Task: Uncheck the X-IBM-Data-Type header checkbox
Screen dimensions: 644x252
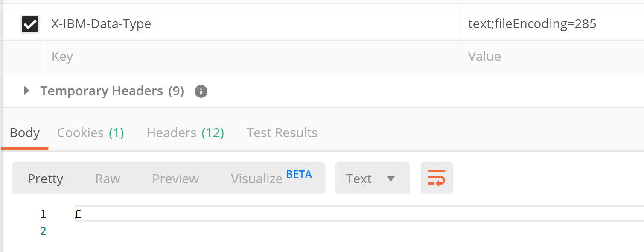Action: pos(29,23)
